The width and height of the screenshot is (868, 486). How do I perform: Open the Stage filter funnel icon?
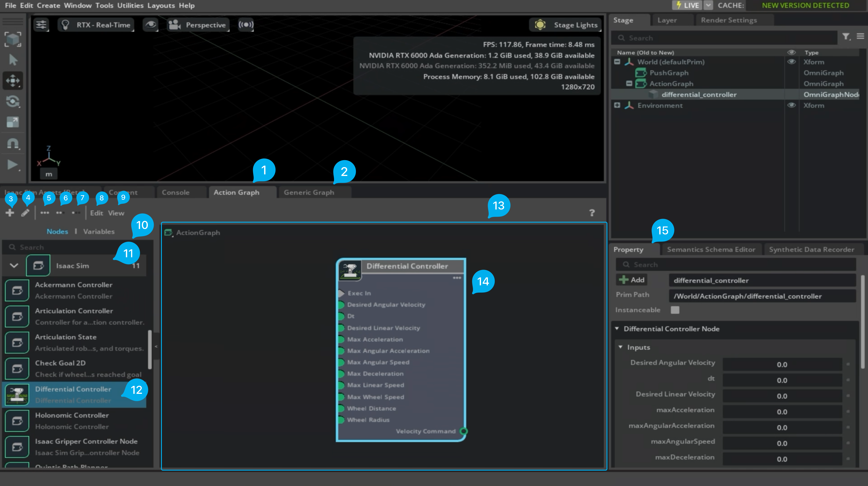846,36
